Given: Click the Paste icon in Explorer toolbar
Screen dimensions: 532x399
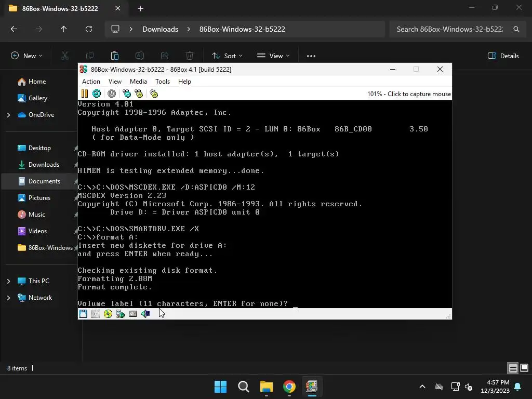Looking at the screenshot, I should point(115,56).
